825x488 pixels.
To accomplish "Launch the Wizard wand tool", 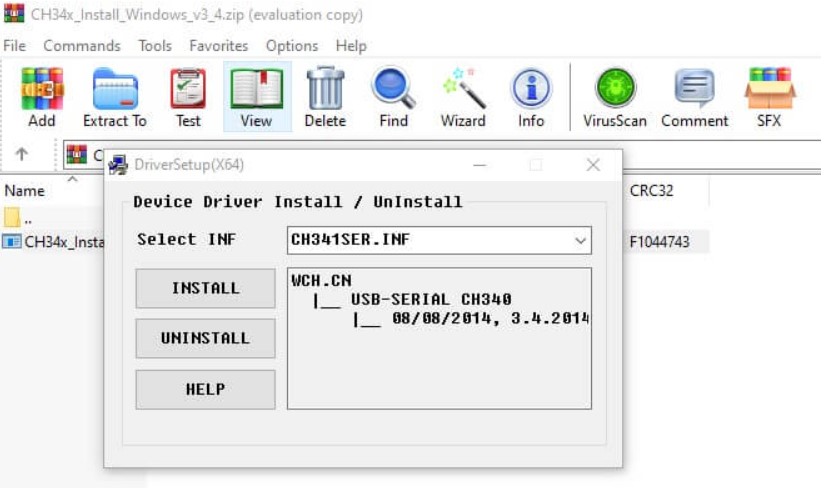I will (463, 97).
